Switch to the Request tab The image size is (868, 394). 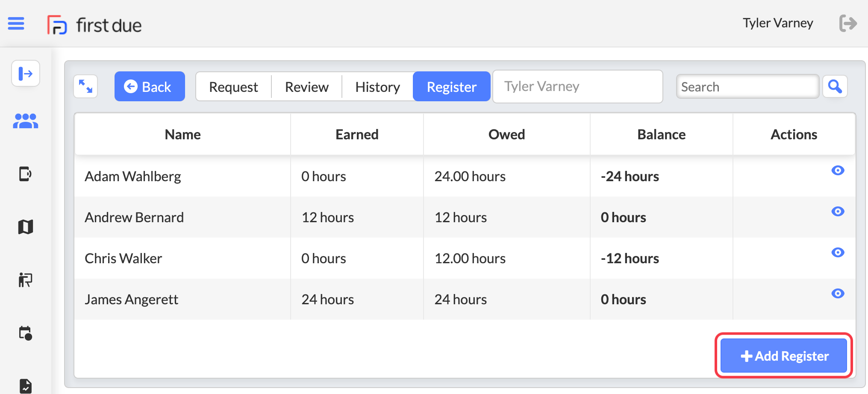click(x=233, y=87)
